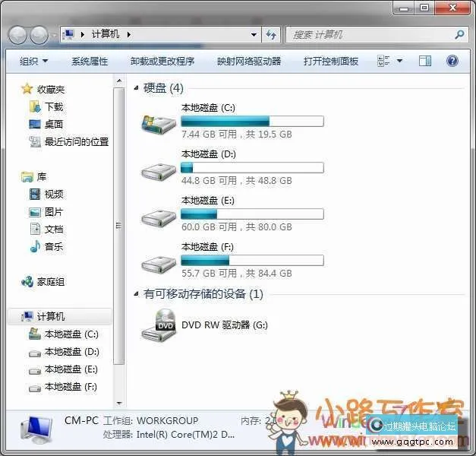This screenshot has height=456, width=476.
Task: Open the address bar history dropdown arrow
Action: point(254,35)
